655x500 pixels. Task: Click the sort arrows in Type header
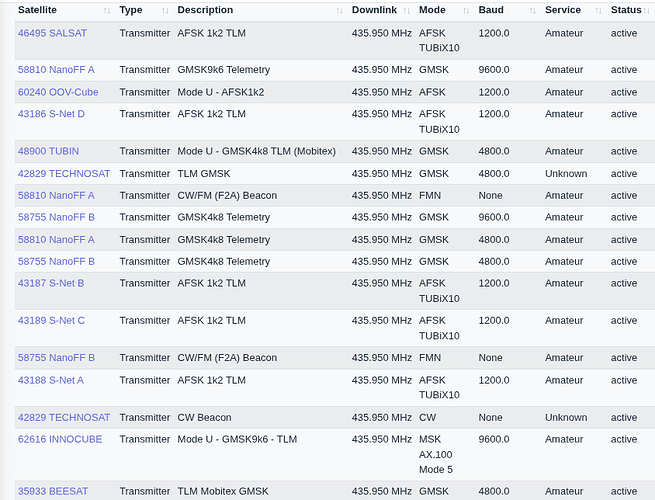[x=165, y=10]
